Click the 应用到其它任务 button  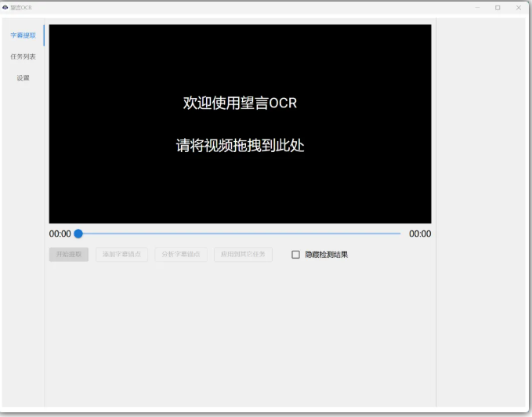coord(243,254)
